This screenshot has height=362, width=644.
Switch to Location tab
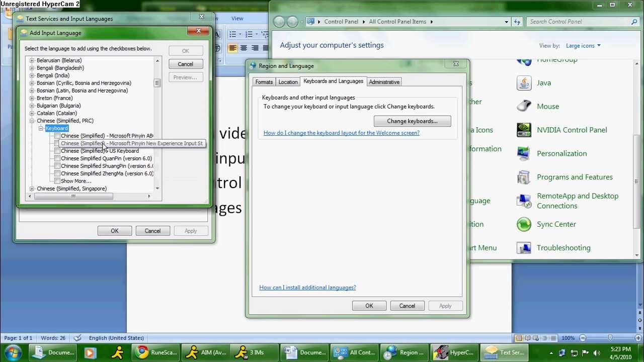[x=288, y=82]
